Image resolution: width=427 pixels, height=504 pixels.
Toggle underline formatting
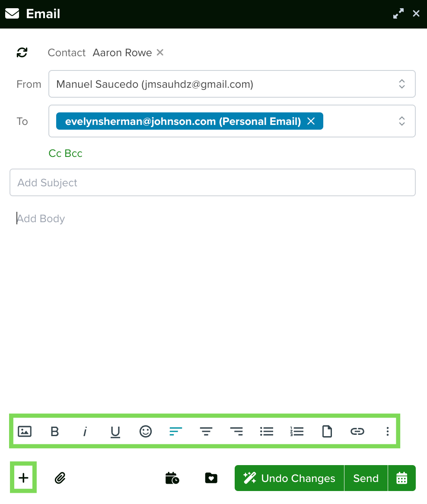click(115, 432)
